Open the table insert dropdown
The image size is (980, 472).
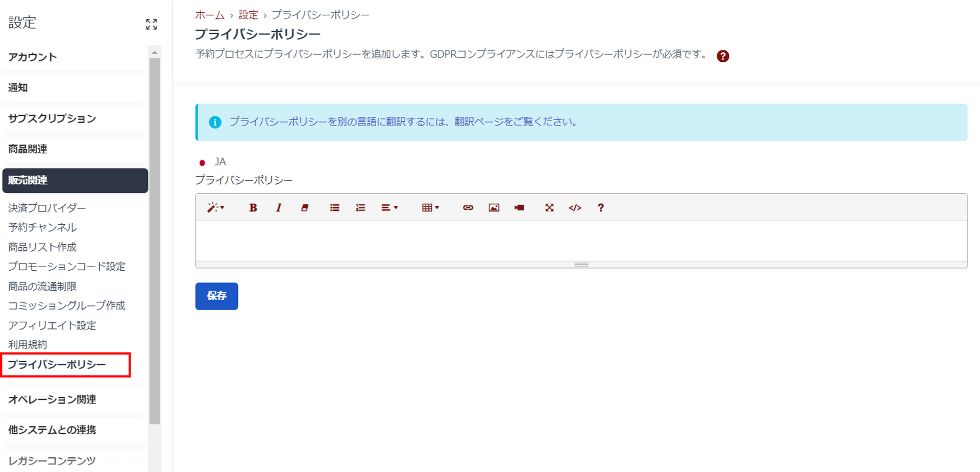coord(430,208)
